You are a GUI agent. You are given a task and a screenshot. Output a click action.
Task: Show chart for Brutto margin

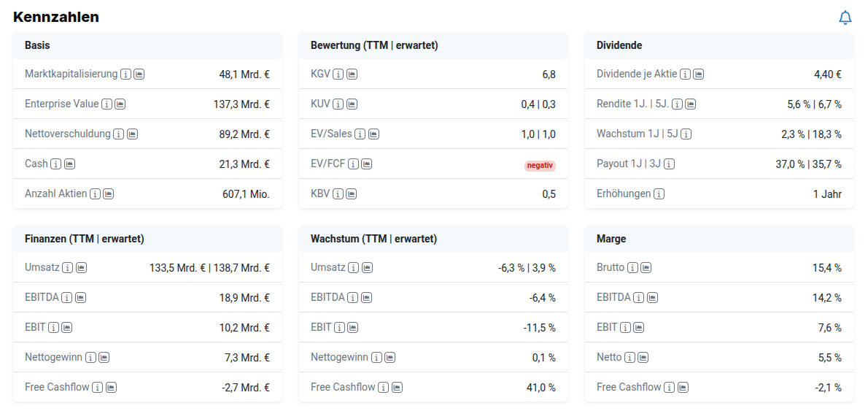coord(646,267)
